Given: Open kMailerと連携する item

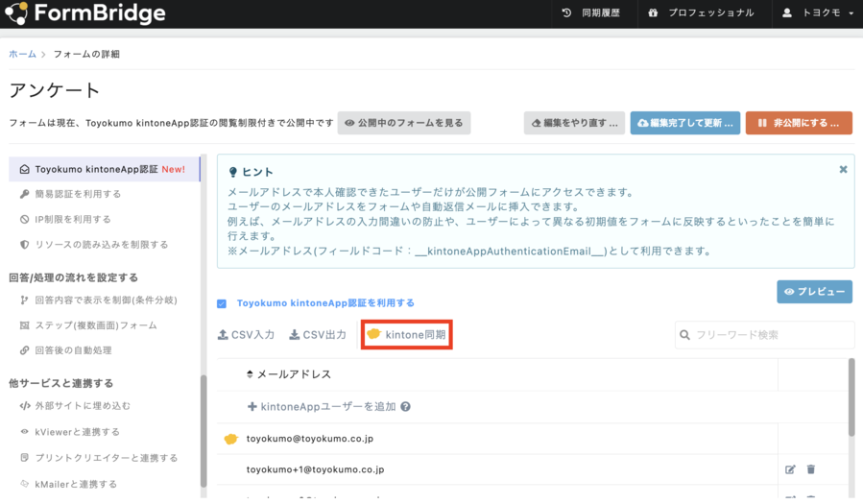Looking at the screenshot, I should coord(69,484).
